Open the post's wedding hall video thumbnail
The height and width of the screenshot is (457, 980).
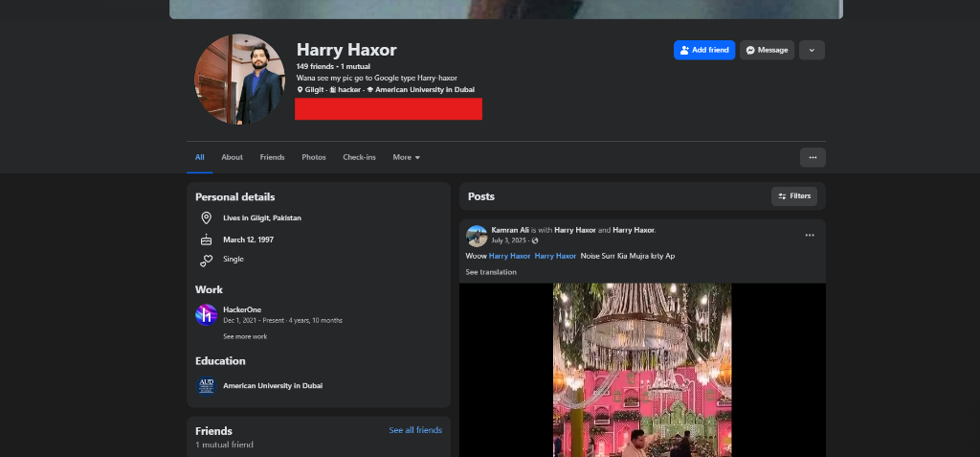(642, 370)
